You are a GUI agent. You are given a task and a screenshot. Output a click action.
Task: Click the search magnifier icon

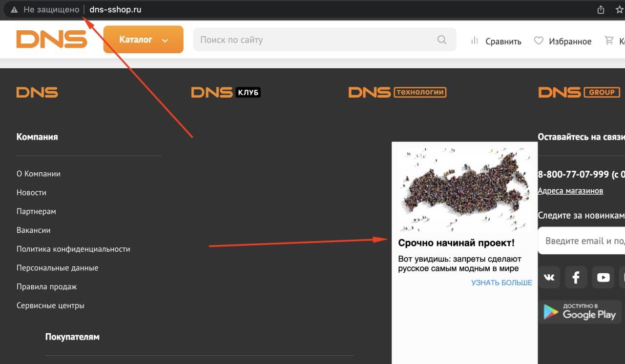pos(442,40)
